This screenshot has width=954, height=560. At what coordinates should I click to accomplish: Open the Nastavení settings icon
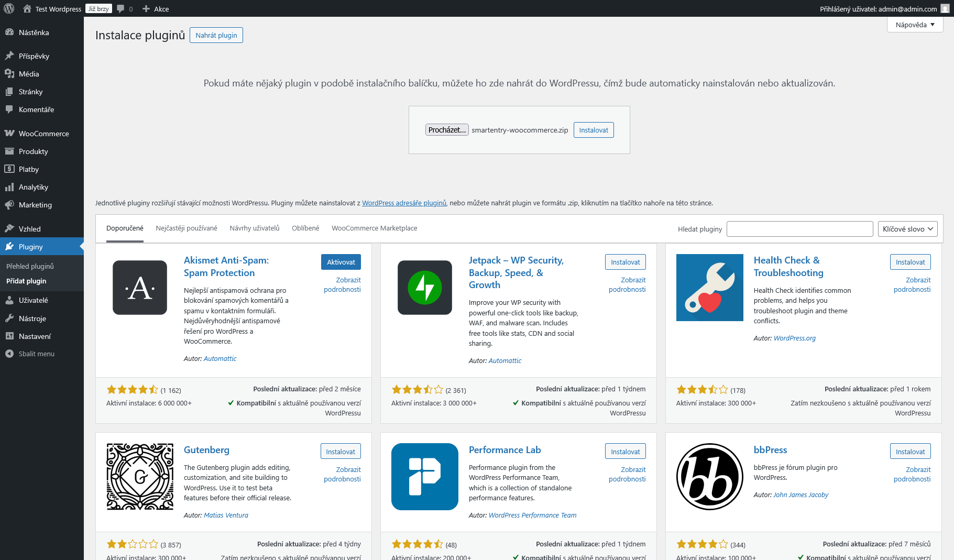click(10, 336)
